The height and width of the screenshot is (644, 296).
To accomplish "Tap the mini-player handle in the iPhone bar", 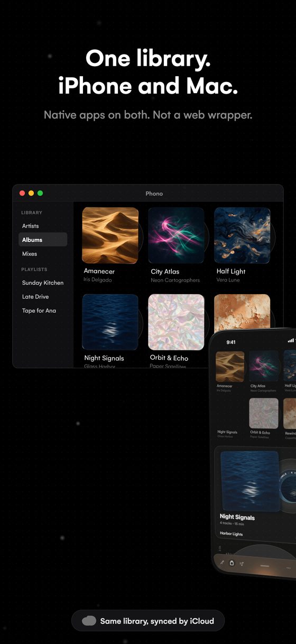I will pyautogui.click(x=265, y=566).
